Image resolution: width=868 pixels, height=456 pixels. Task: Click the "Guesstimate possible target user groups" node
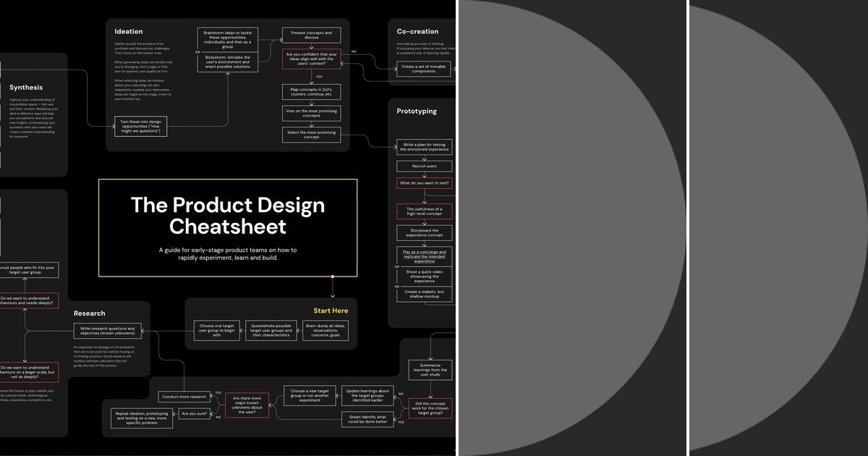[271, 332]
